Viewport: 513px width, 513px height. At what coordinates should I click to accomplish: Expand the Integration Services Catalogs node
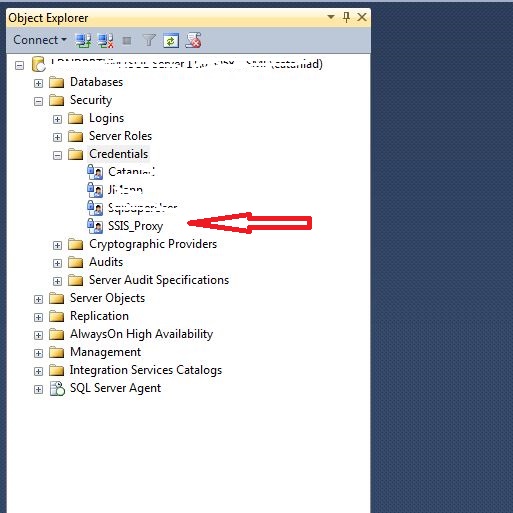tap(38, 371)
